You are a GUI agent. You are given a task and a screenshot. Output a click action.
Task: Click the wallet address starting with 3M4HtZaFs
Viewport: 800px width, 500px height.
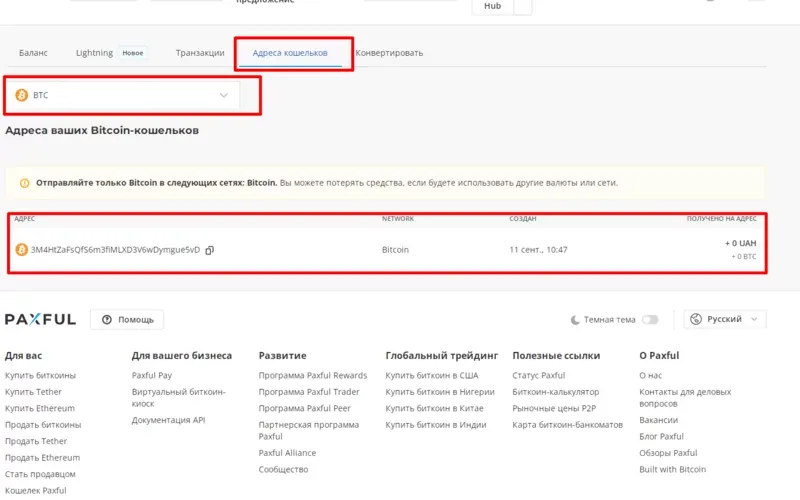[115, 250]
